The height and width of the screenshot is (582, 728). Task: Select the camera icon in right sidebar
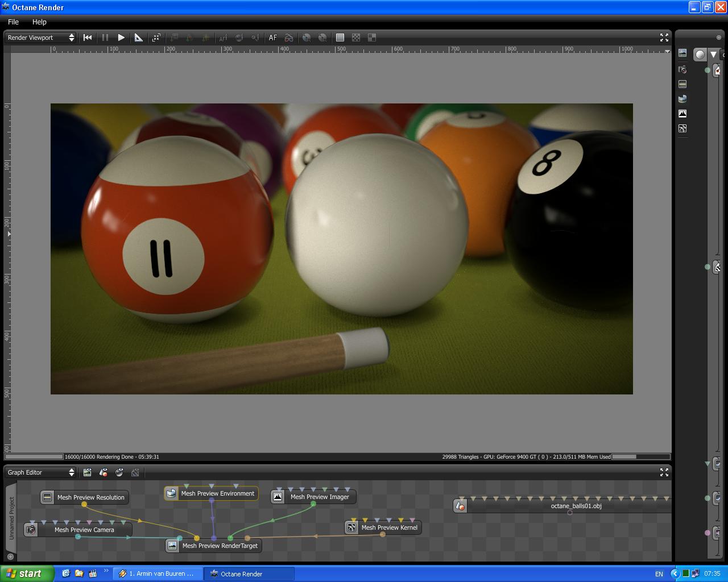tap(682, 69)
